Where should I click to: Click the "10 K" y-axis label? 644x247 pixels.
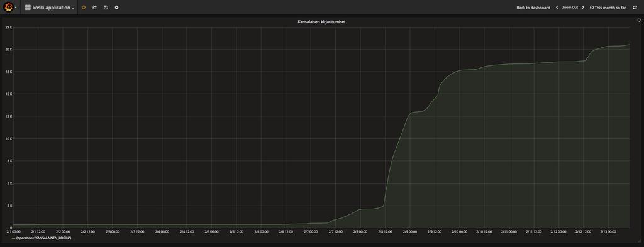8,139
